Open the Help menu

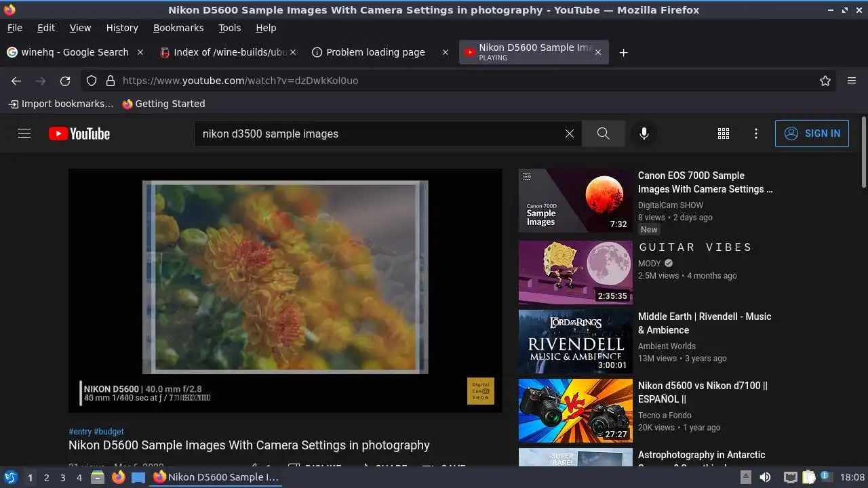coord(266,28)
